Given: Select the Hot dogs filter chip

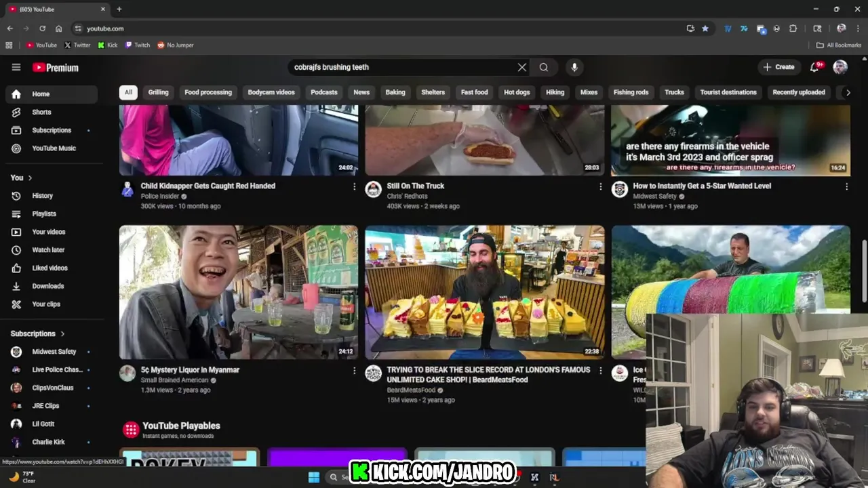Looking at the screenshot, I should point(517,92).
